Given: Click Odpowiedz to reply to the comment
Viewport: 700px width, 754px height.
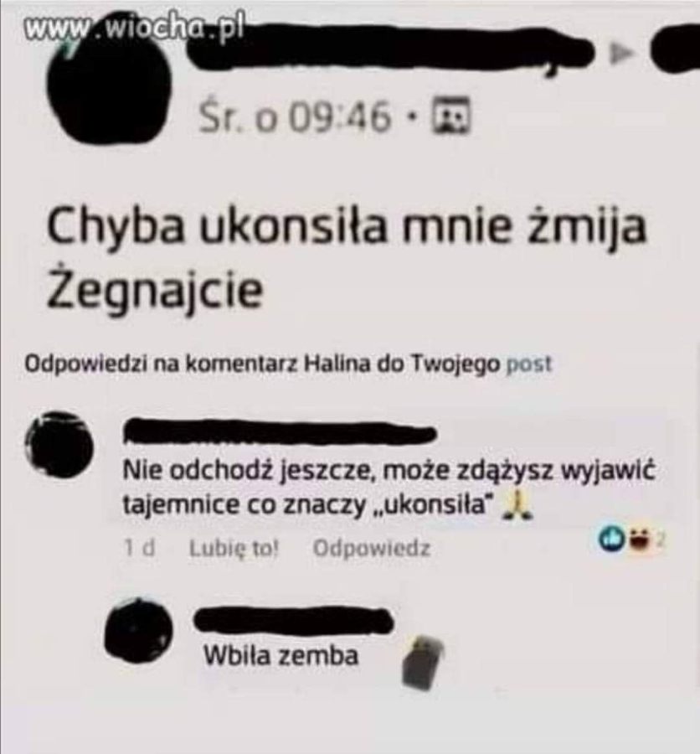Looking at the screenshot, I should (371, 548).
